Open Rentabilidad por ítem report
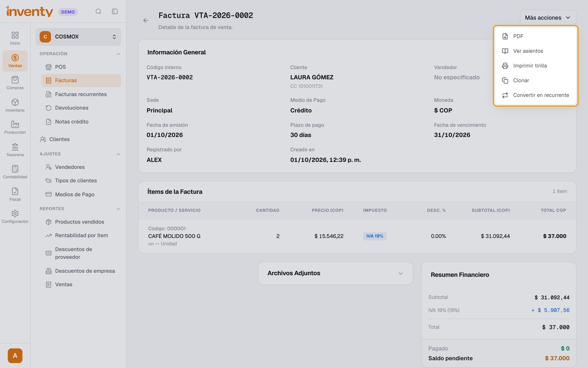This screenshot has width=588, height=368. pos(81,235)
